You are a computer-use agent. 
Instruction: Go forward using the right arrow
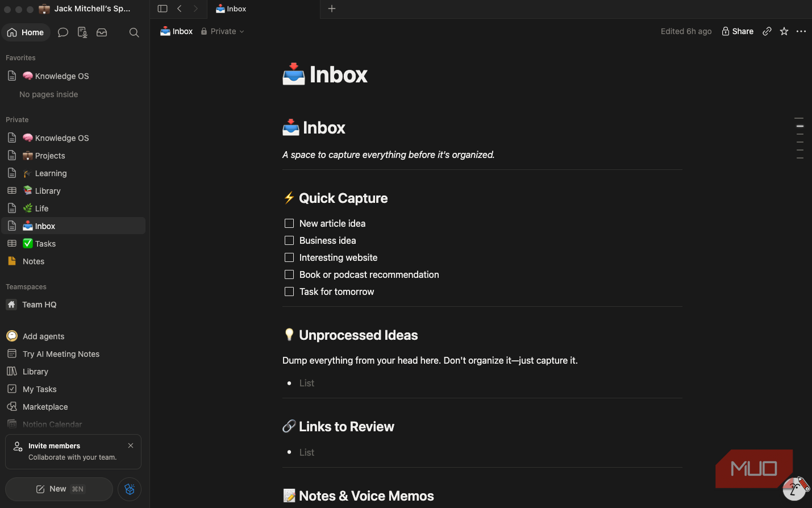(x=195, y=9)
